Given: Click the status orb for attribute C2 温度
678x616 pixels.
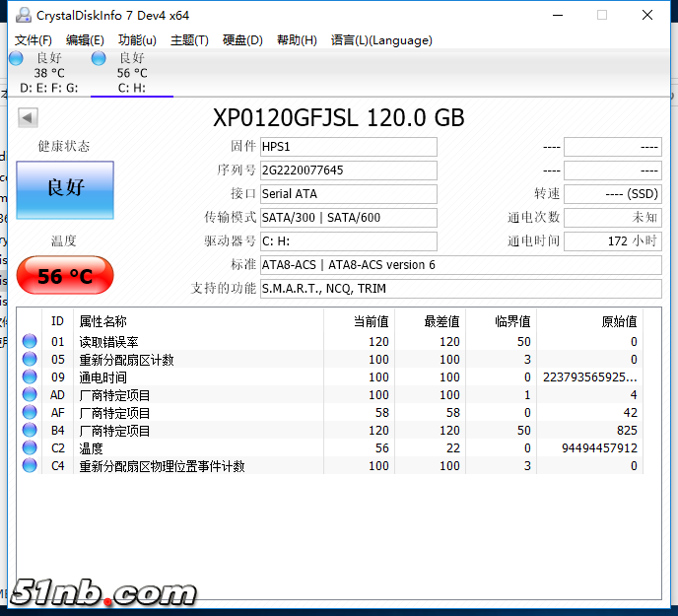Looking at the screenshot, I should (x=30, y=448).
